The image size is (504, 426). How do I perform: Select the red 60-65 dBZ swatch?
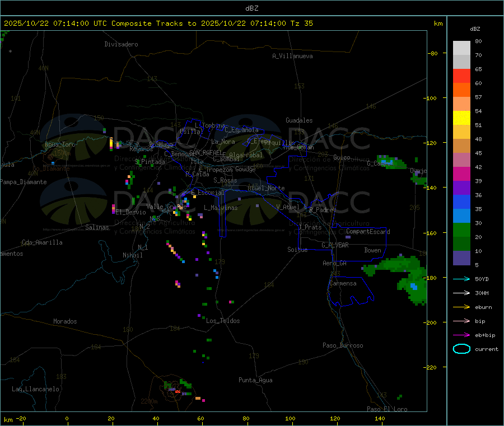[461, 76]
